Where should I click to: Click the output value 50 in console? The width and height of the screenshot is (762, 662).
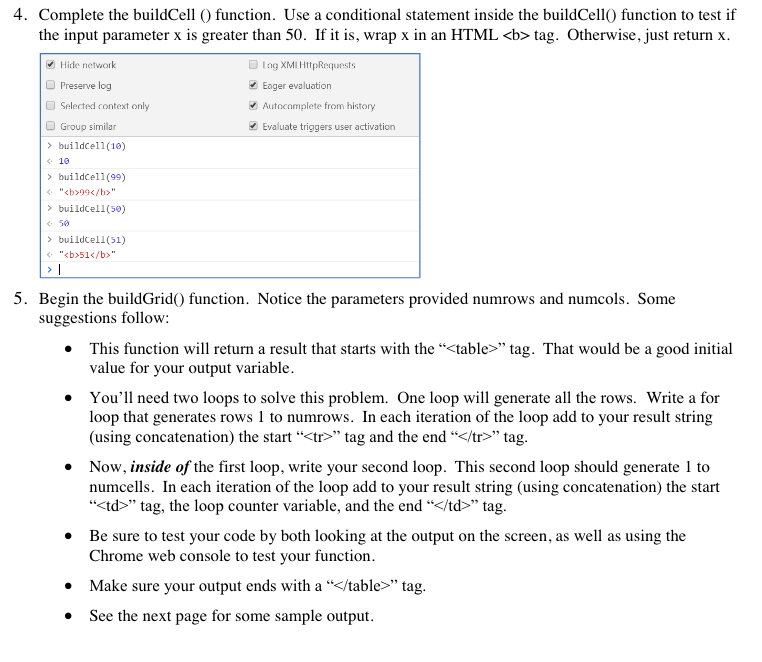64,224
